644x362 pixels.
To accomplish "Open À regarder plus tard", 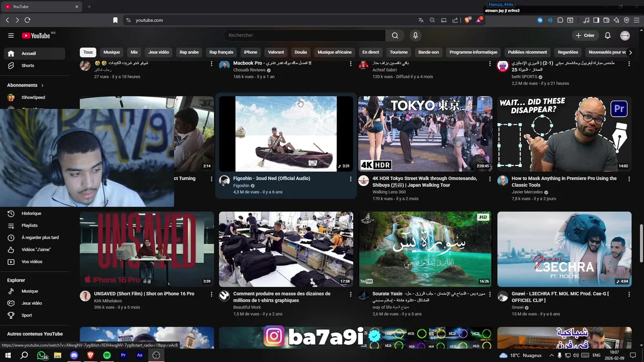I will click(x=35, y=238).
